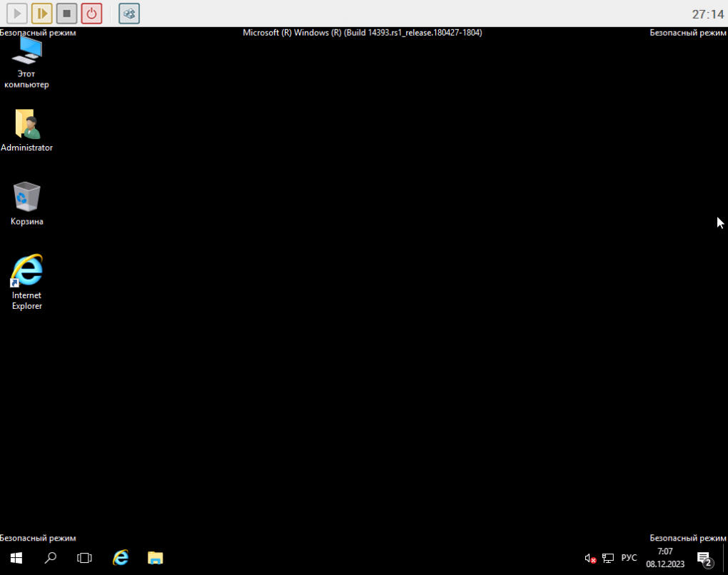Open the clock showing 7:07 08.12.2023
The image size is (728, 575).
[x=665, y=558]
